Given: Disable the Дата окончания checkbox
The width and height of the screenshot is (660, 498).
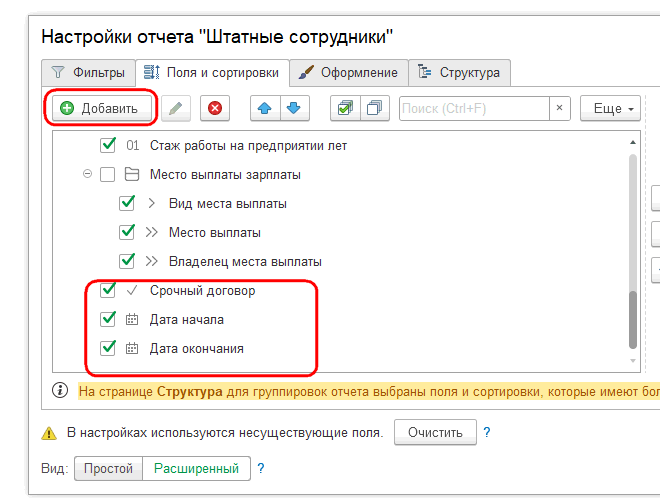Looking at the screenshot, I should (x=108, y=349).
